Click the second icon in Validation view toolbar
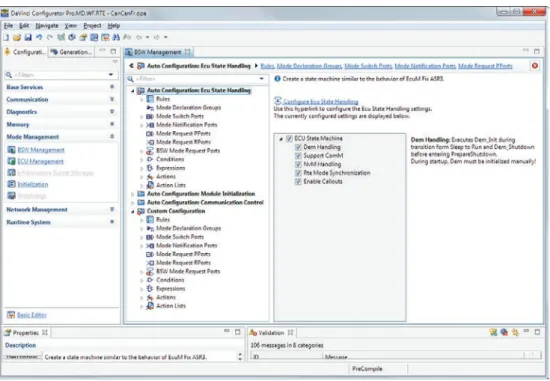Viewport: 550px width, 381px height. point(504,332)
